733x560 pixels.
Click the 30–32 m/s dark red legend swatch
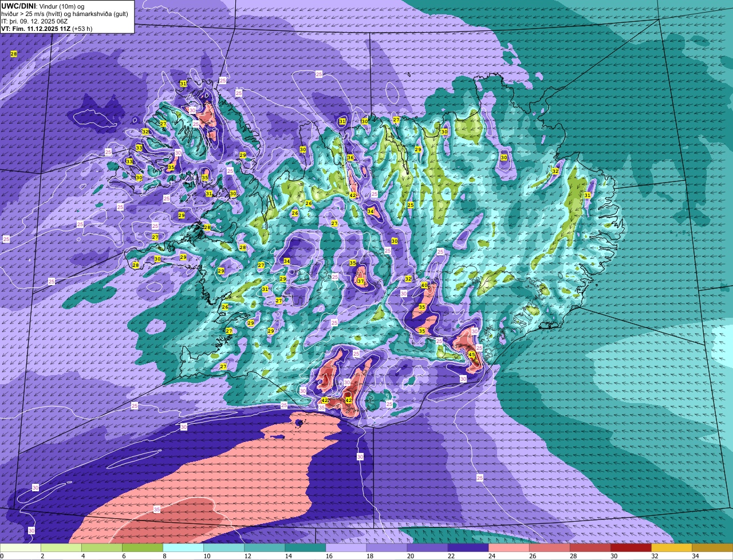630,548
